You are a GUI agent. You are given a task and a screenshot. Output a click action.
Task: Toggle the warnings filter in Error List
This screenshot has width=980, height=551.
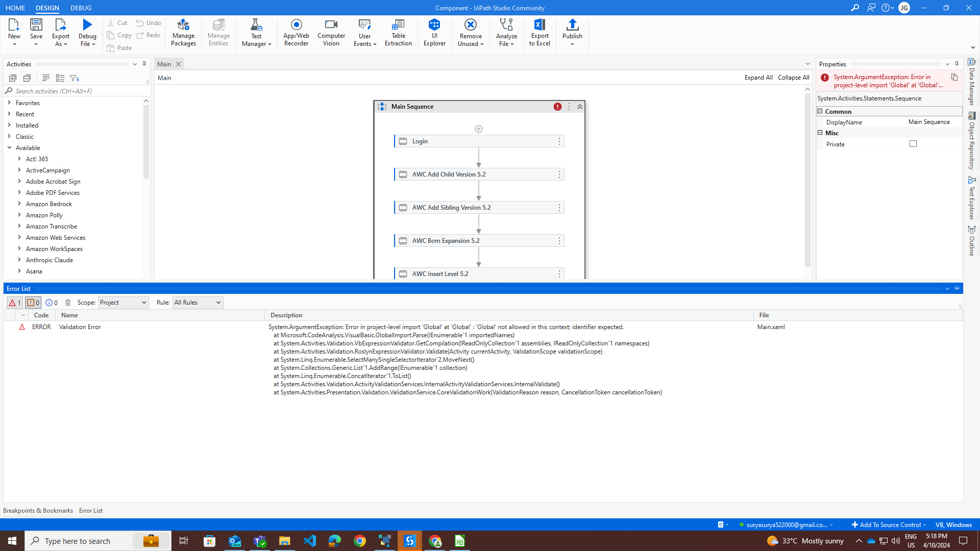[x=33, y=303]
